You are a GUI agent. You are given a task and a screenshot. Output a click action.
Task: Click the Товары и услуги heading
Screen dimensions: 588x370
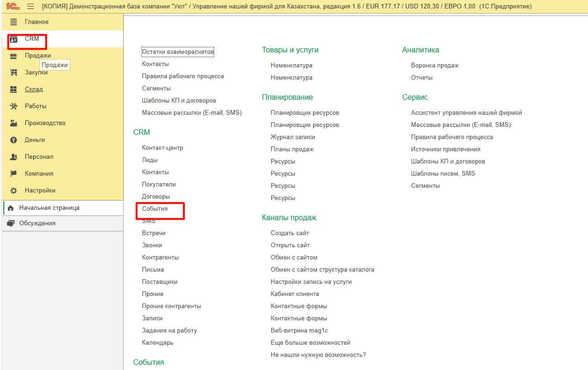[x=290, y=50]
